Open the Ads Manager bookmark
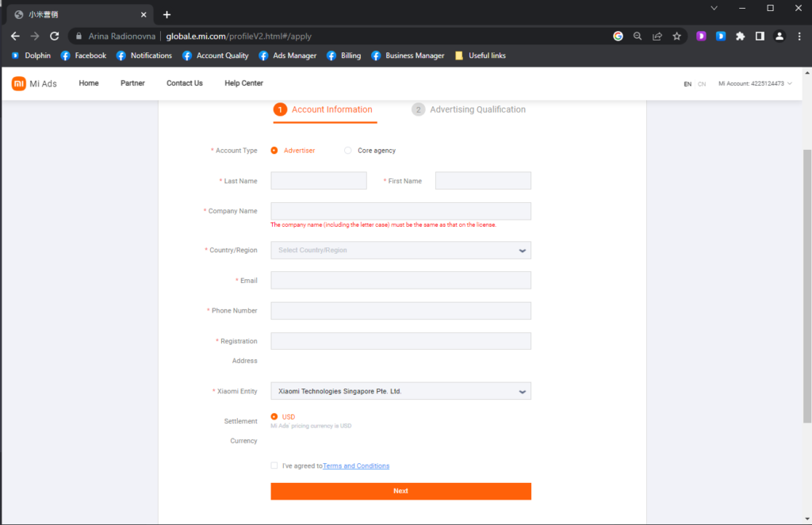This screenshot has height=525, width=812. [x=287, y=56]
